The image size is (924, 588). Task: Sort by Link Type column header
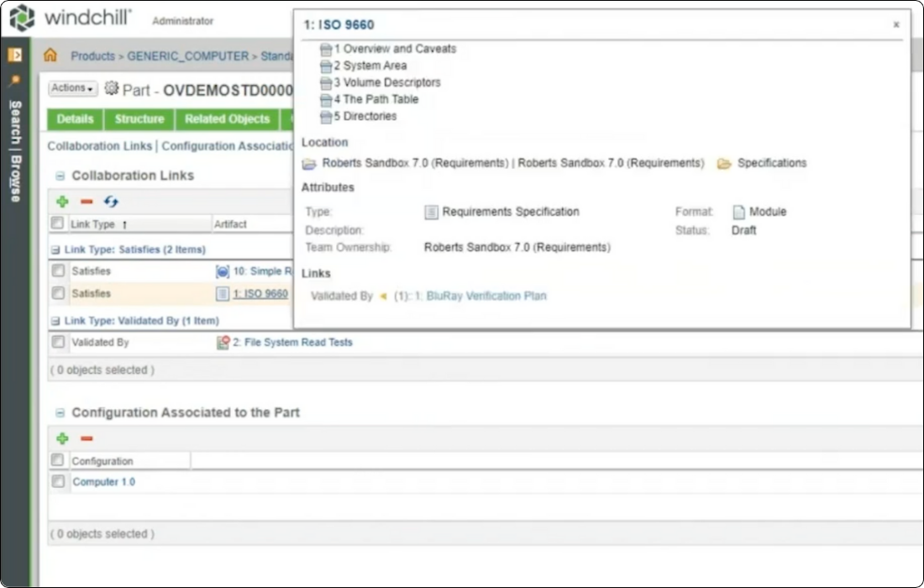tap(92, 224)
